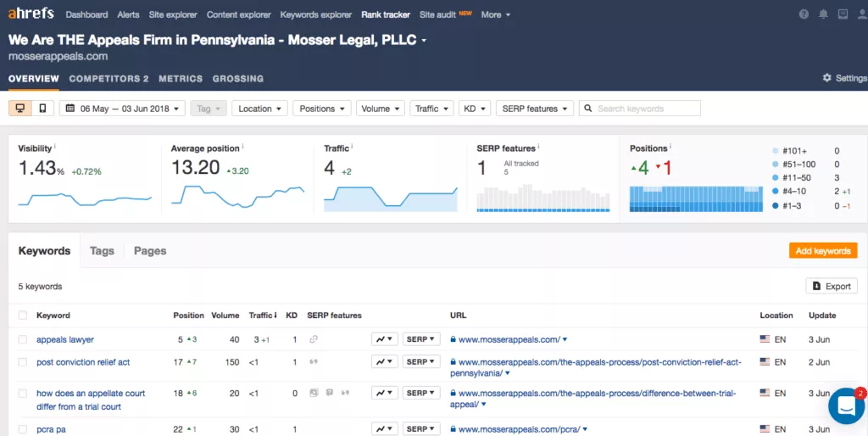The width and height of the screenshot is (868, 436).
Task: Open the notifications bell icon
Action: (x=824, y=15)
